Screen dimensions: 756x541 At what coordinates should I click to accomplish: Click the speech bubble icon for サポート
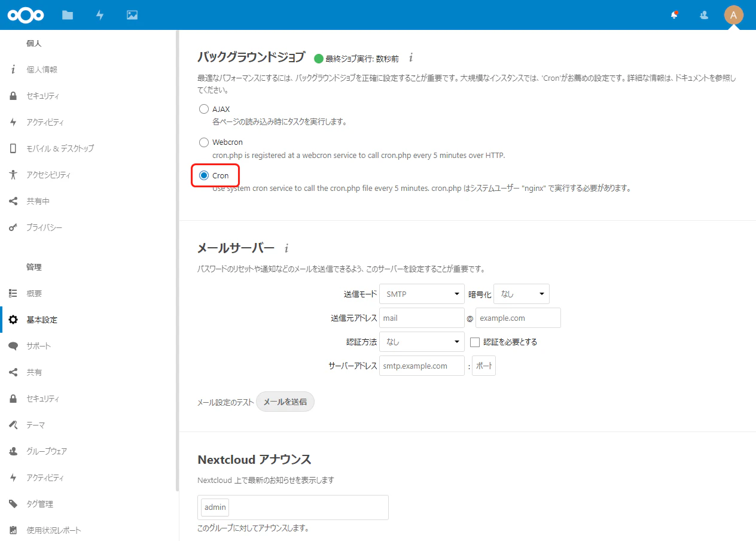(13, 346)
